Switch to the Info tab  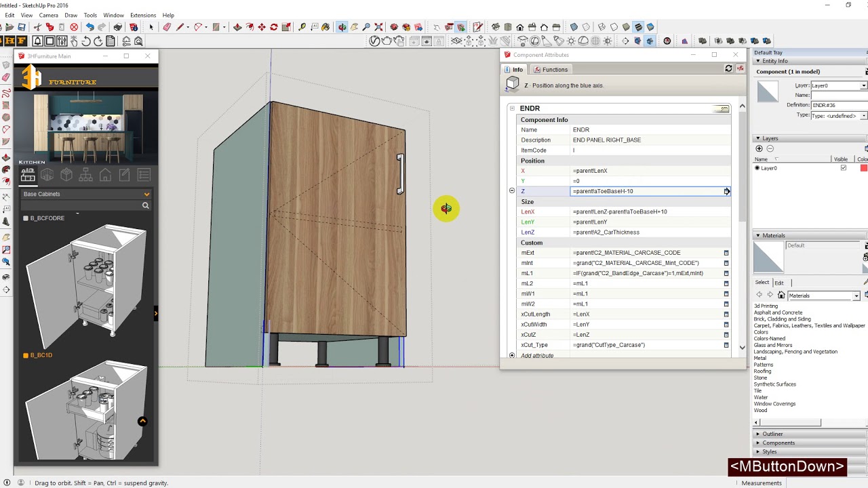[x=513, y=70]
